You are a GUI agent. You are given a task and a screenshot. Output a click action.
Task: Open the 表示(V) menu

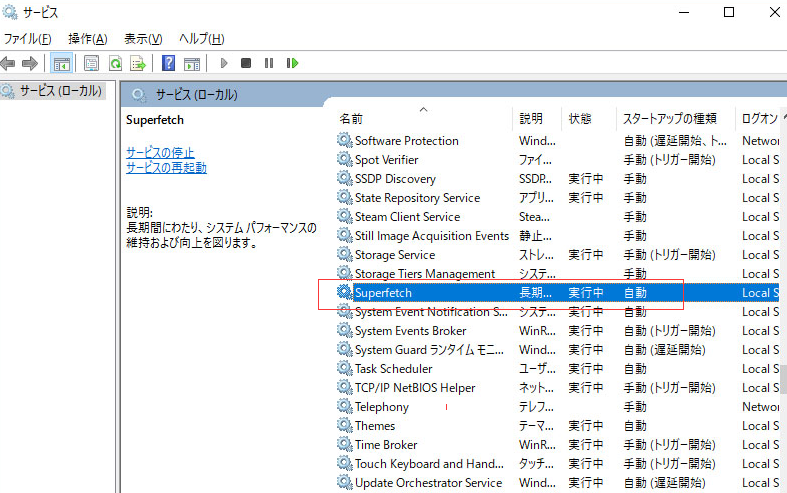pos(143,39)
